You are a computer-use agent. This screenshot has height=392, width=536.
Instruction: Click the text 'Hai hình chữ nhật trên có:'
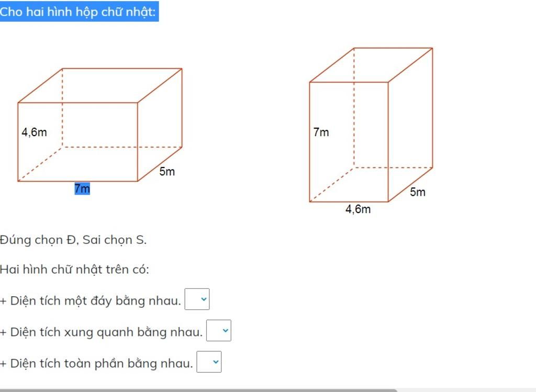click(74, 270)
